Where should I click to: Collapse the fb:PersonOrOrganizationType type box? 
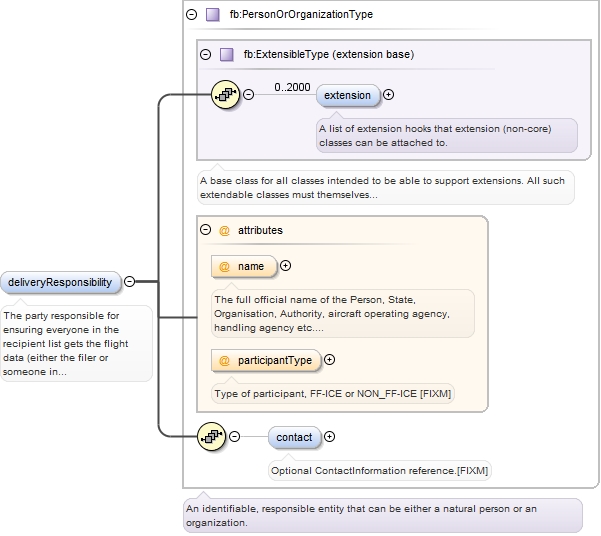coord(191,16)
